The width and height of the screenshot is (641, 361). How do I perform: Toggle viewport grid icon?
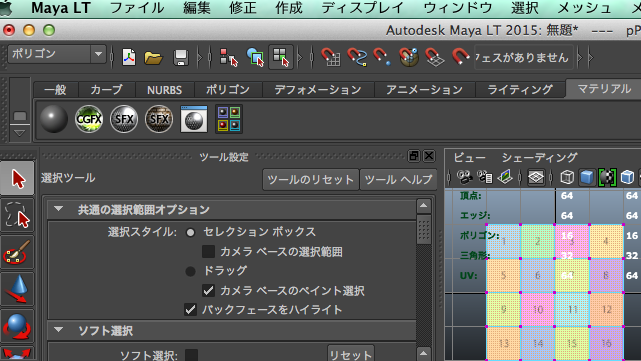(536, 177)
